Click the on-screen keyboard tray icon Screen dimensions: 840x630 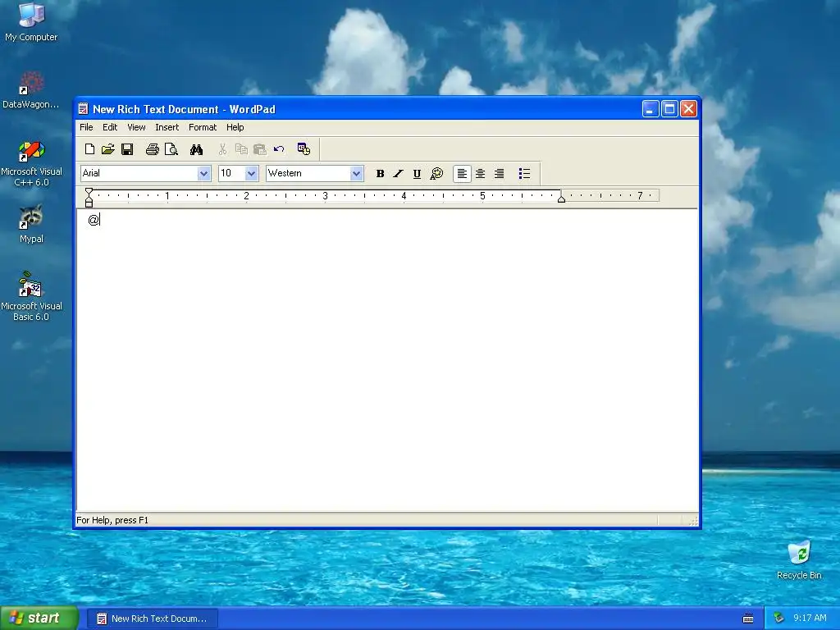pos(748,619)
